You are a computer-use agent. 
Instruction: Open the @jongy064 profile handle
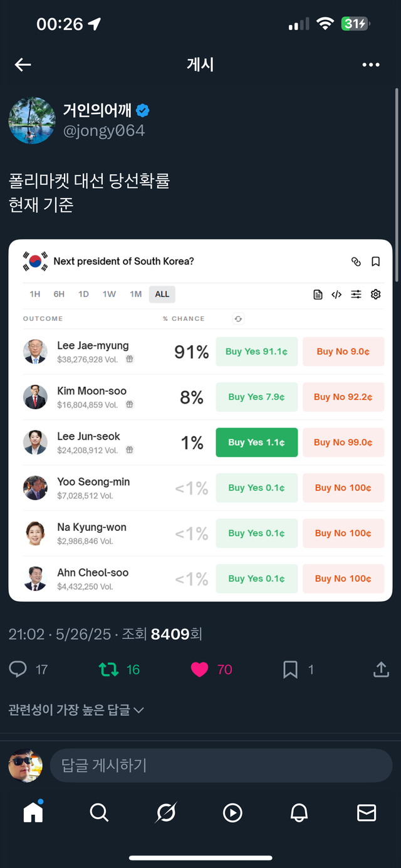104,130
